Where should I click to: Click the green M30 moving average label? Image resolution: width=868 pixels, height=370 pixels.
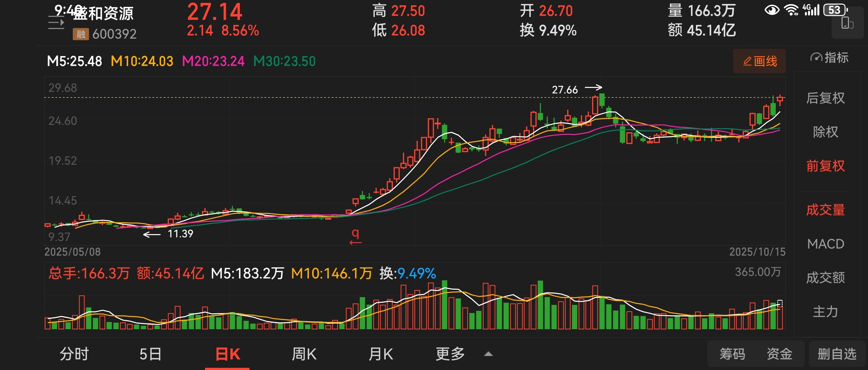pos(284,61)
